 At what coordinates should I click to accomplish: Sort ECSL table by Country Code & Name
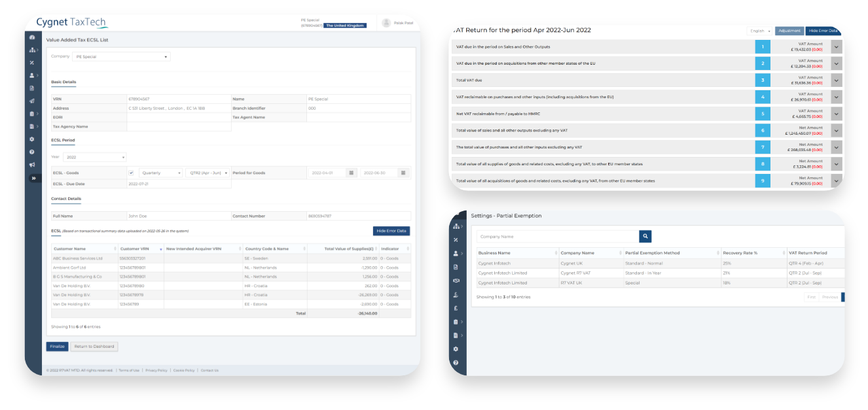tap(275, 248)
